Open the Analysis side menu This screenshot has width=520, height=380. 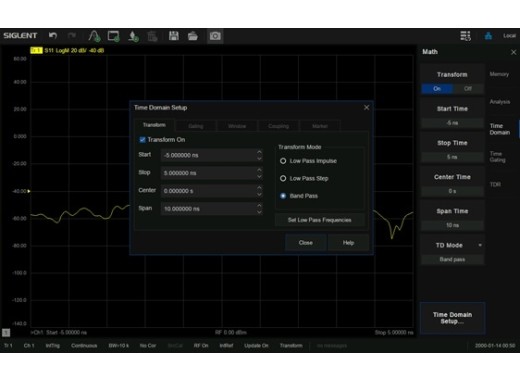[x=500, y=102]
